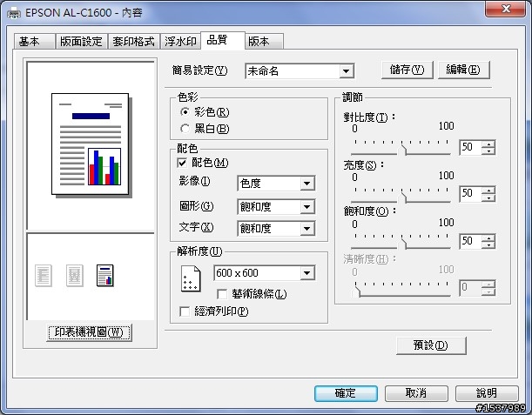Click the 飽和度 value field showing 50

coord(471,241)
